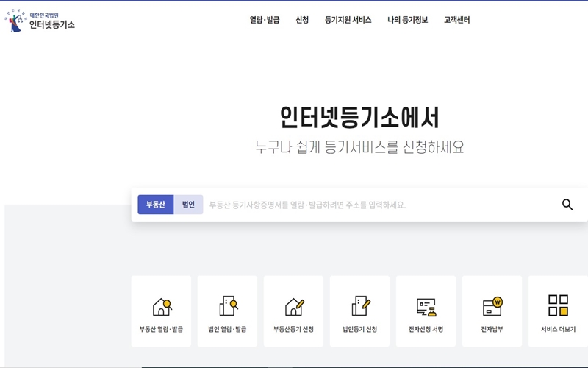Click the magnifying glass search icon
588x368 pixels.
tap(567, 205)
